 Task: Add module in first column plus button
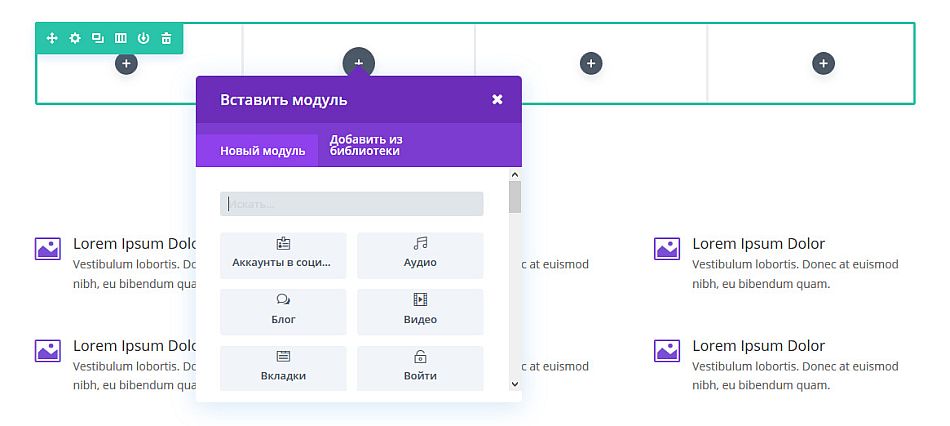click(126, 63)
